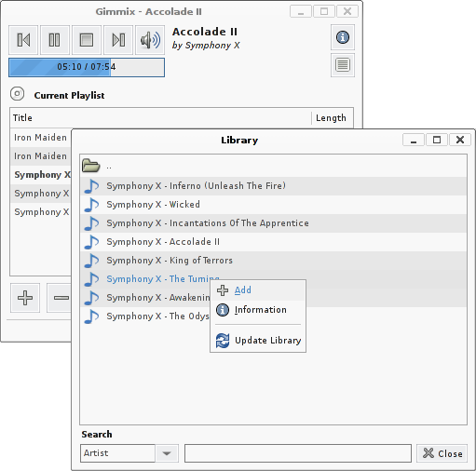Pause playback of Accolade II
This screenshot has width=476, height=471.
[x=55, y=40]
